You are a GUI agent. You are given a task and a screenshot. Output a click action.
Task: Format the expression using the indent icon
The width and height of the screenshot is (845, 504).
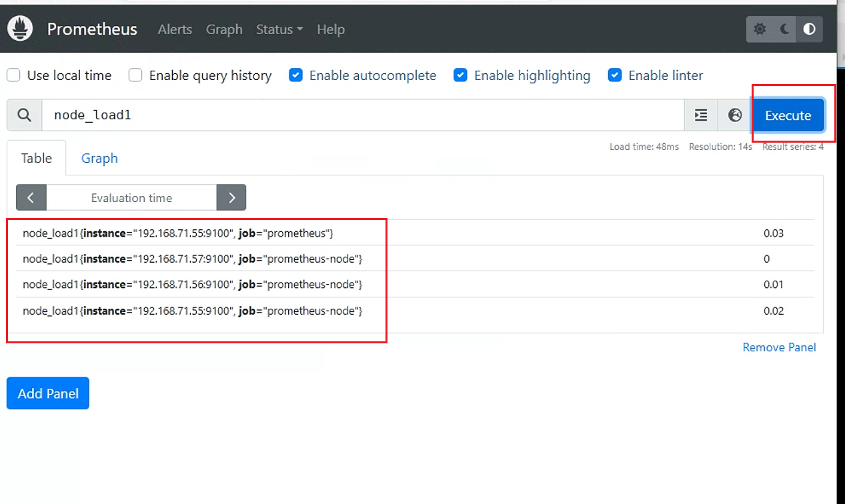tap(701, 115)
